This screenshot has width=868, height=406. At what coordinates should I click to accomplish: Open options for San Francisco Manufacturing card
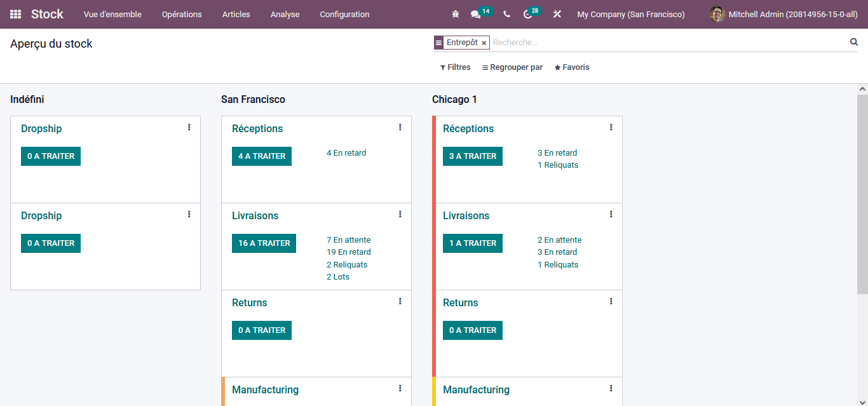point(400,388)
